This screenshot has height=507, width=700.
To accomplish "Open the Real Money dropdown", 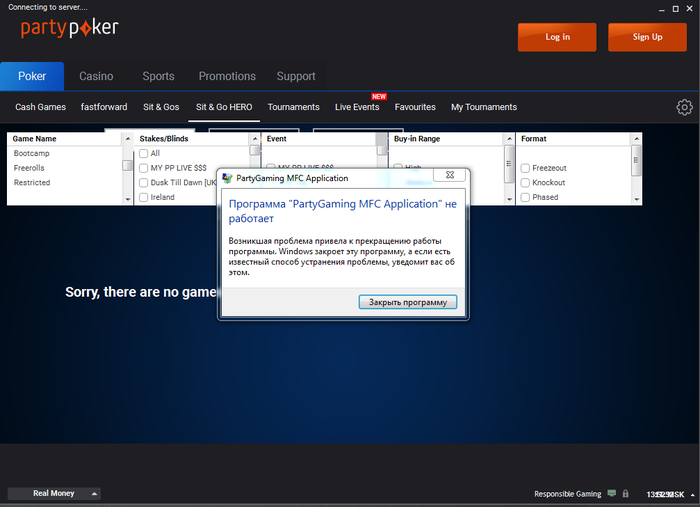I will 54,493.
